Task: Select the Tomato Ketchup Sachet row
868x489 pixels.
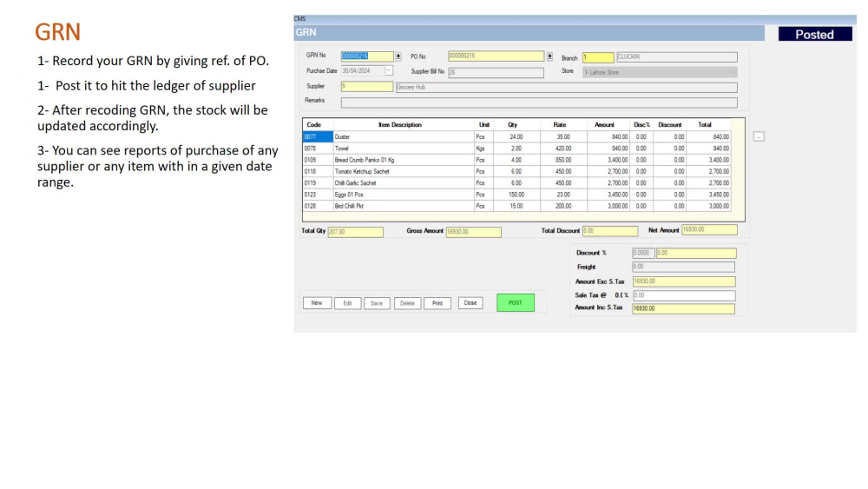Action: click(x=517, y=172)
